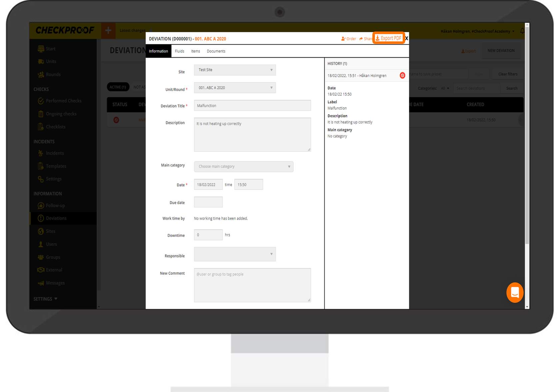
Task: Open the orange chat support bubble
Action: pos(515,292)
